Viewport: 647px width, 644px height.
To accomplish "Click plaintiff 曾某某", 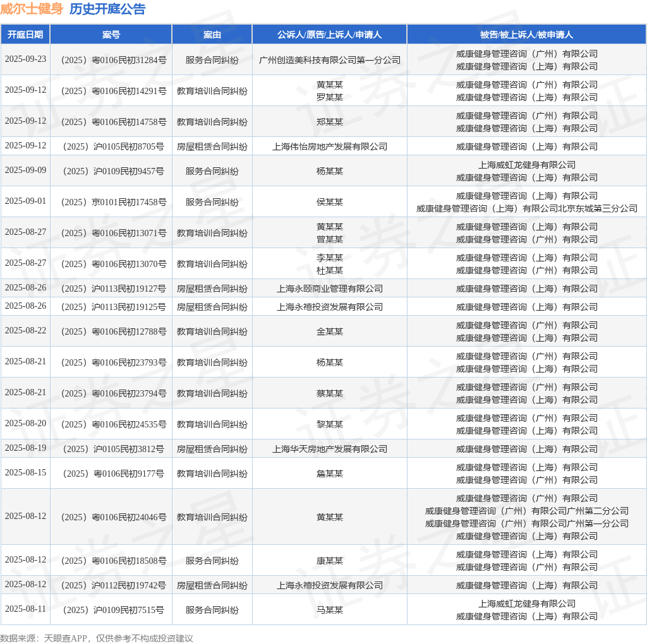I will click(x=330, y=239).
